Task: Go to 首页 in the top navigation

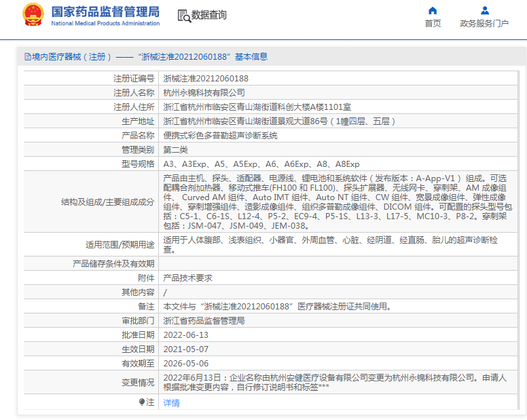Action: [433, 24]
